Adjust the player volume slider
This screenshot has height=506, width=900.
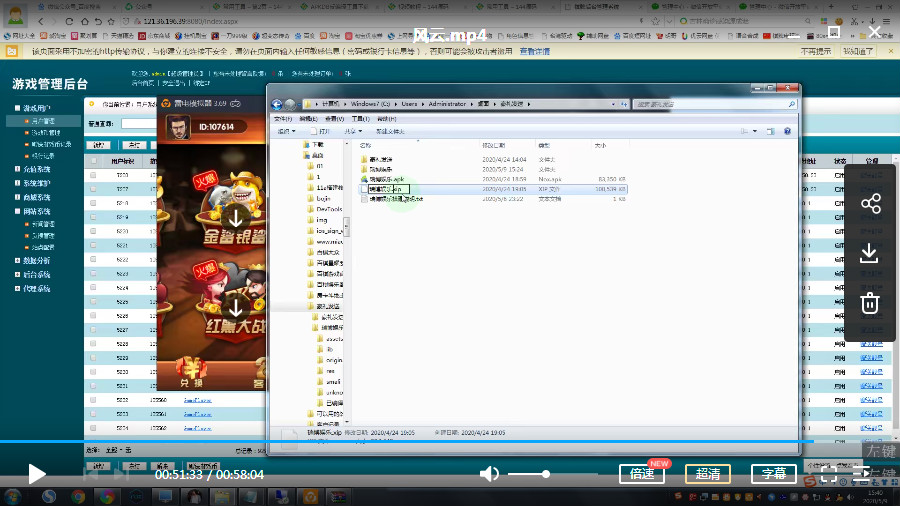552,474
